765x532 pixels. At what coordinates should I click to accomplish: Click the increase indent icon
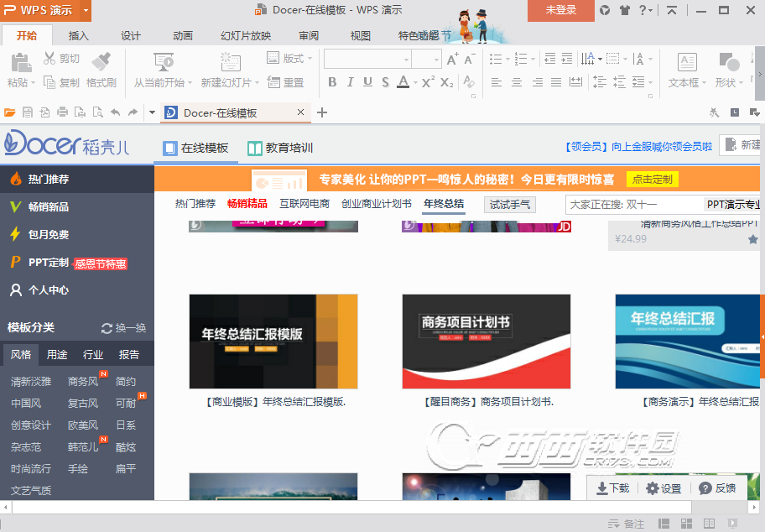coord(567,59)
